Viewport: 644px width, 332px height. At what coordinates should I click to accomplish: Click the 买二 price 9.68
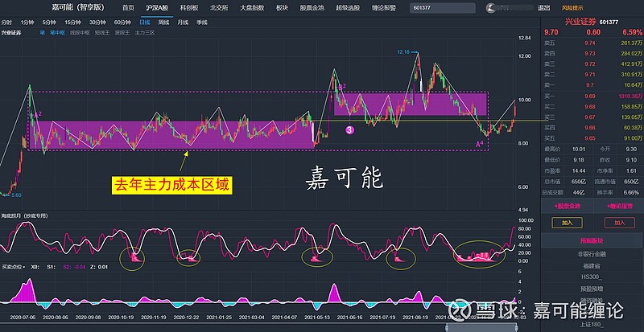(x=589, y=107)
